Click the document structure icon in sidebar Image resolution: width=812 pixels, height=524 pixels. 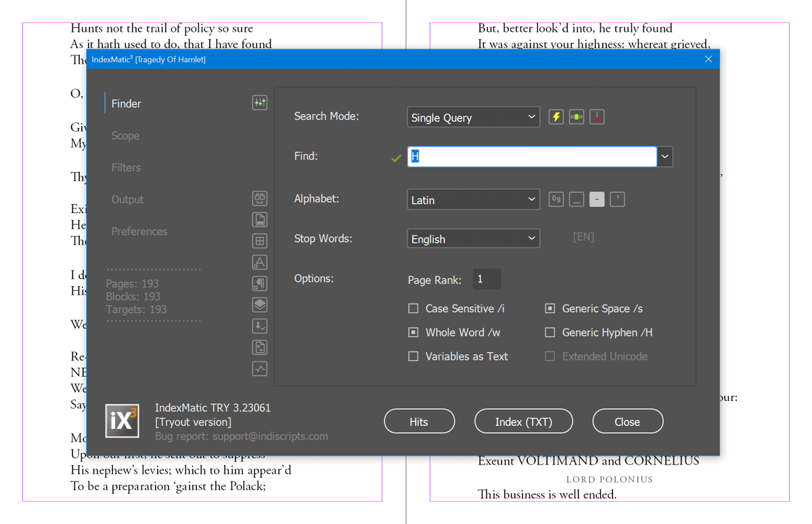coord(260,348)
